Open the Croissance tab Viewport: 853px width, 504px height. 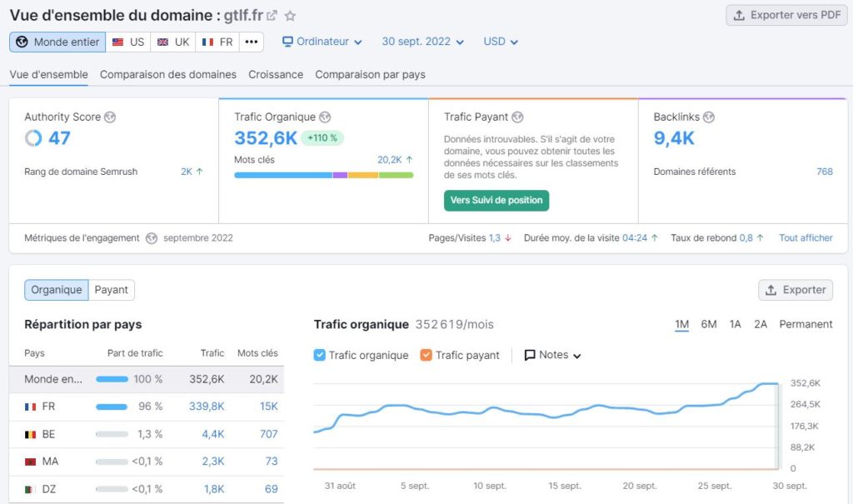(276, 75)
